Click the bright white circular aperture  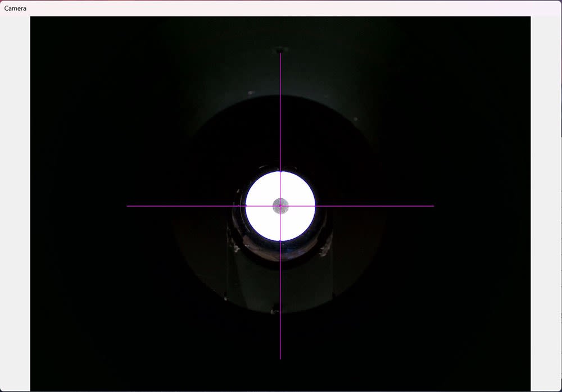pyautogui.click(x=280, y=206)
